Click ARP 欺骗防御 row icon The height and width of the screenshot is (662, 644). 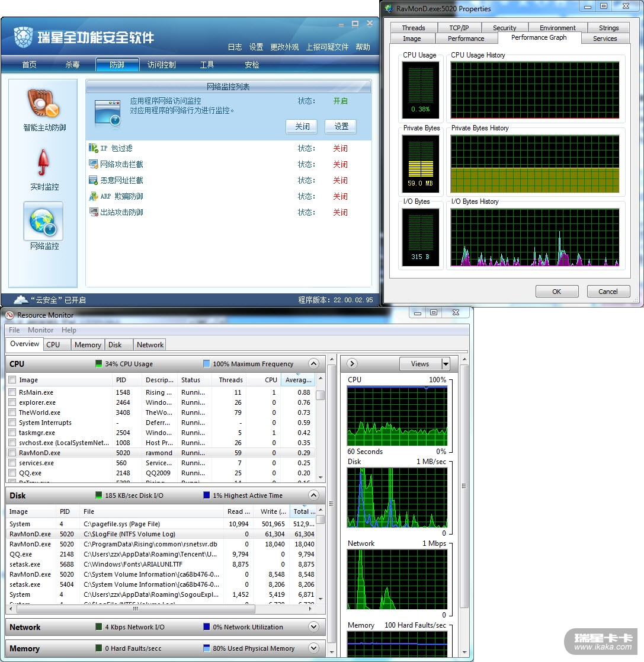pos(93,196)
